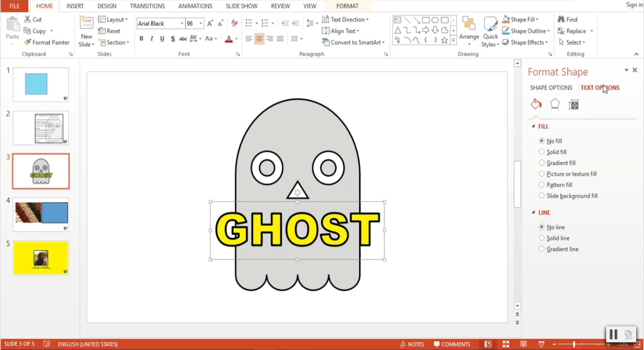Collapse the FILL section in pane
Screen dimensions: 644x350
(x=533, y=126)
